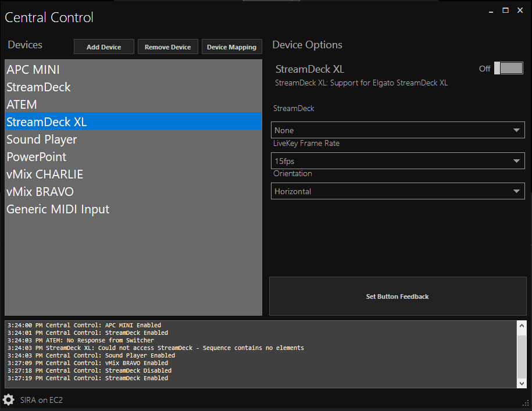Close the Central Control window
Viewport: 532px width, 411px height.
[x=520, y=10]
